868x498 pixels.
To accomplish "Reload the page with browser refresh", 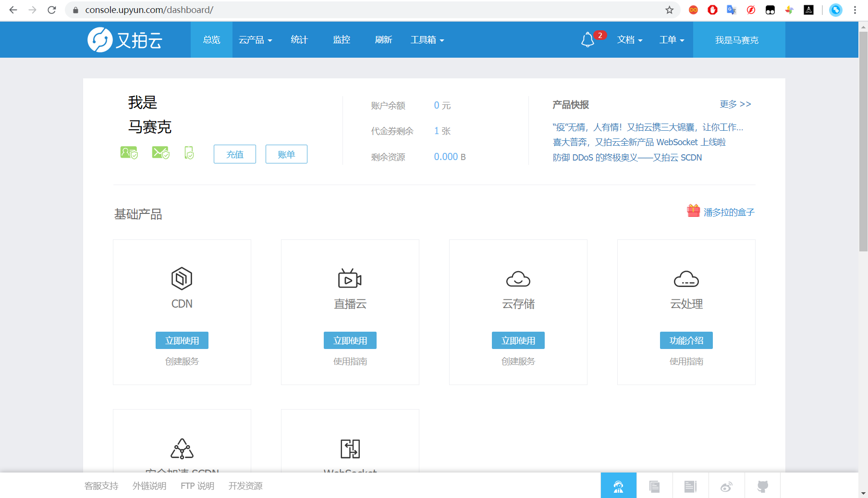I will (52, 10).
